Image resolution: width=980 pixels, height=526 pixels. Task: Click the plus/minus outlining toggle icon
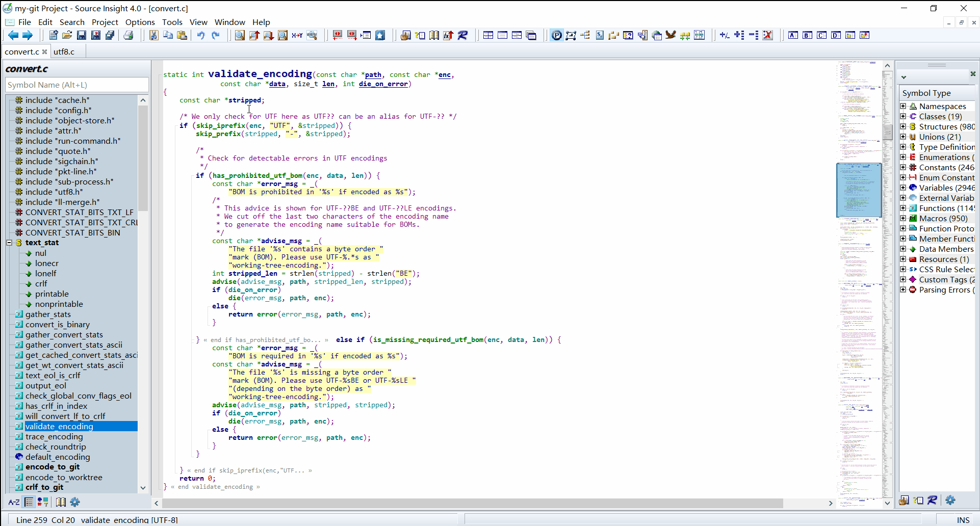click(724, 35)
